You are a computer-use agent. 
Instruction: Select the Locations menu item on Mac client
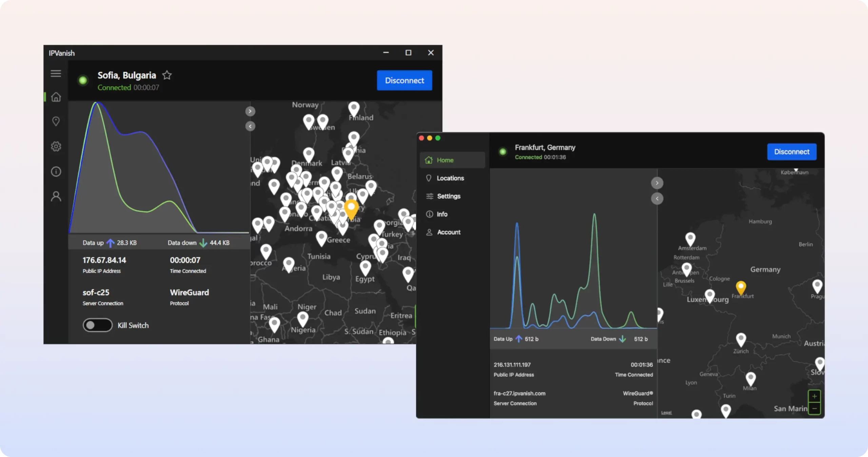pos(450,177)
